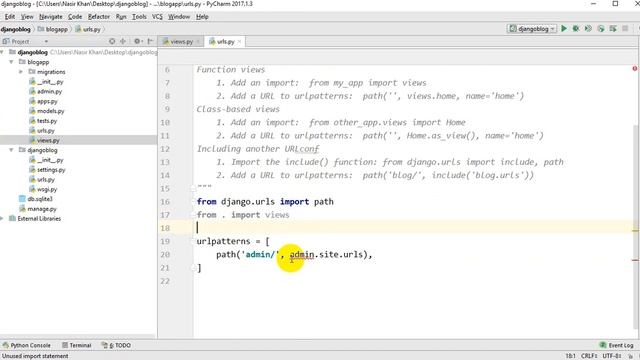Select settings.py in project tree
The image size is (640, 360).
tap(47, 170)
